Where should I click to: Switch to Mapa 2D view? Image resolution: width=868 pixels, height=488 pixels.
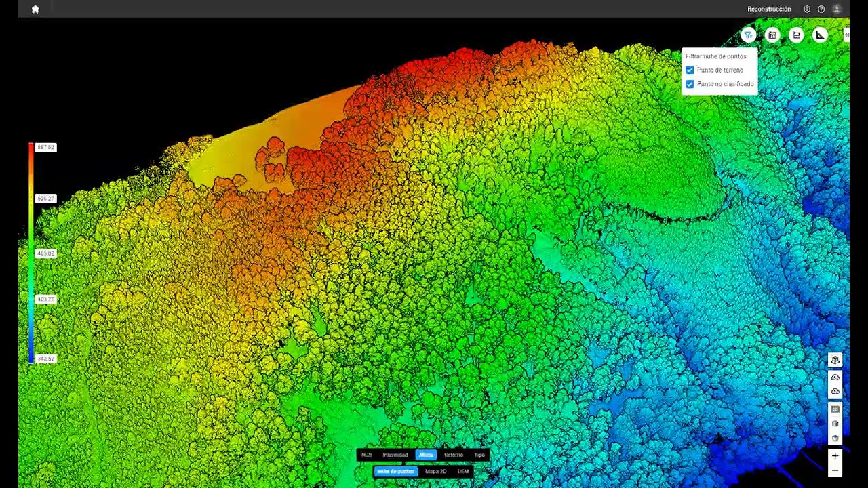(x=435, y=471)
